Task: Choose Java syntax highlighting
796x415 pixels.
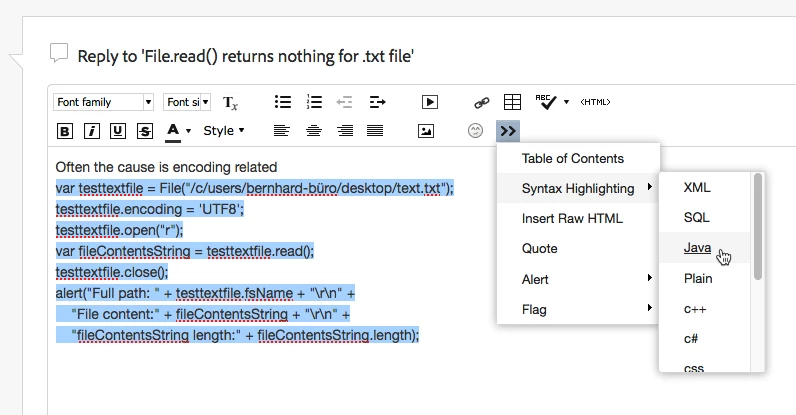Action: point(705,248)
